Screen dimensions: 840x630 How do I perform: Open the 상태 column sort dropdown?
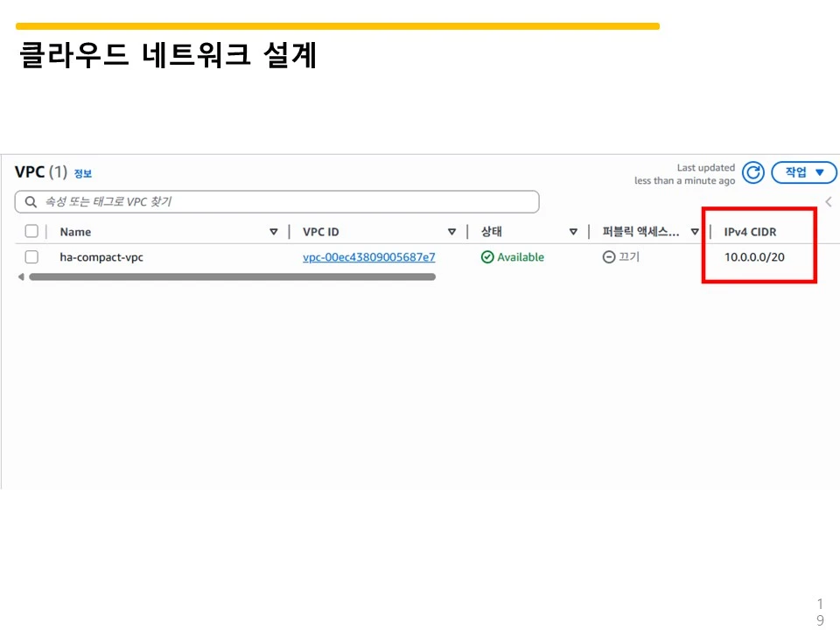point(573,232)
